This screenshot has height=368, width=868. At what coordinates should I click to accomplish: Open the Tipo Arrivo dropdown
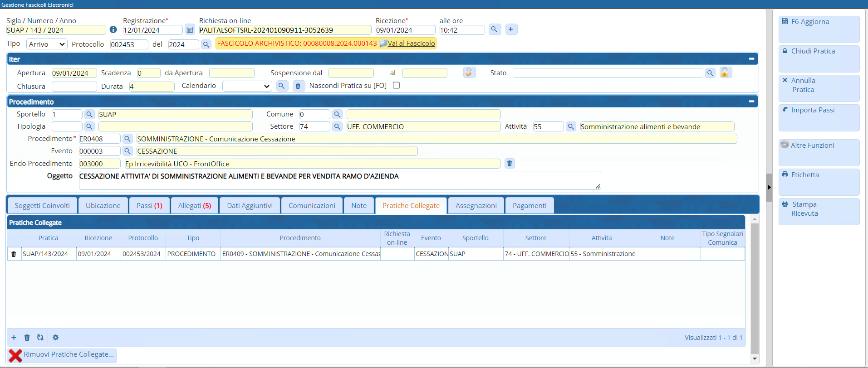click(47, 44)
